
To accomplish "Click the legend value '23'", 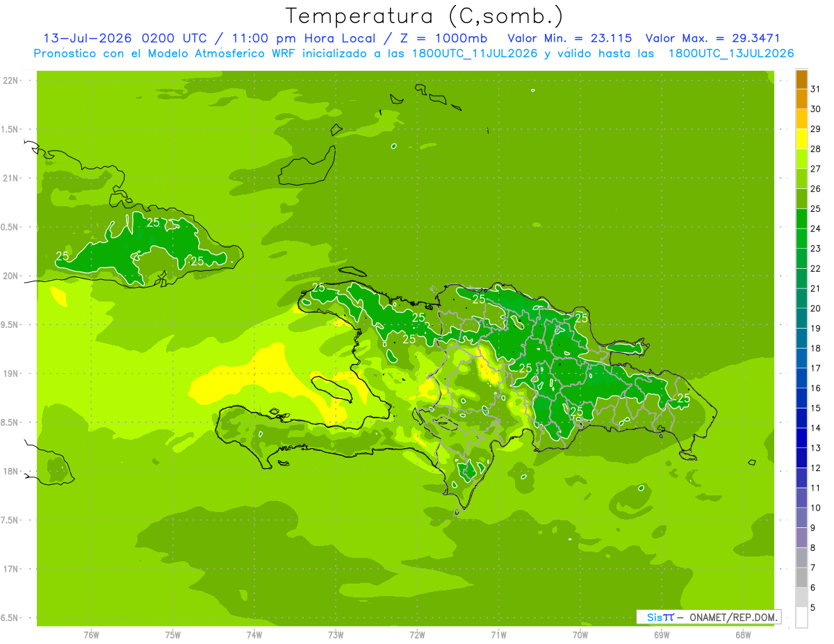I will point(816,248).
